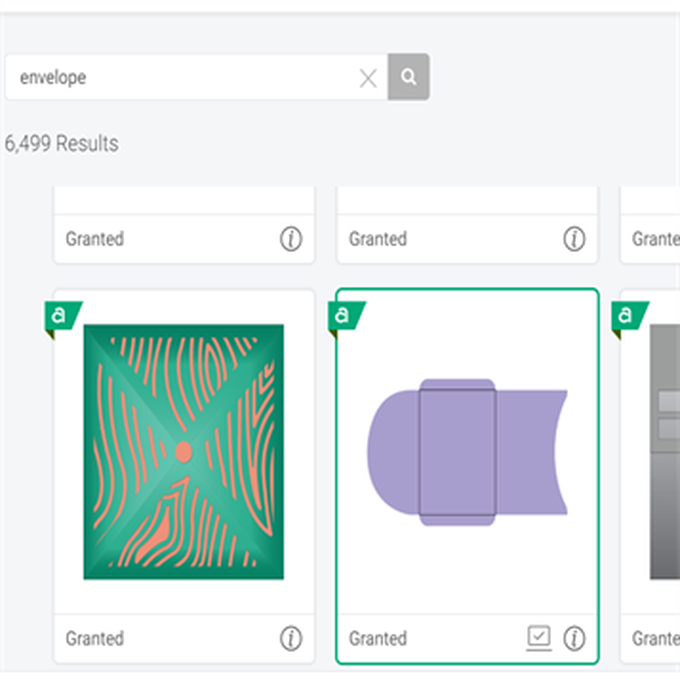
Task: Deselect the purple envelope template image
Action: pos(467,451)
